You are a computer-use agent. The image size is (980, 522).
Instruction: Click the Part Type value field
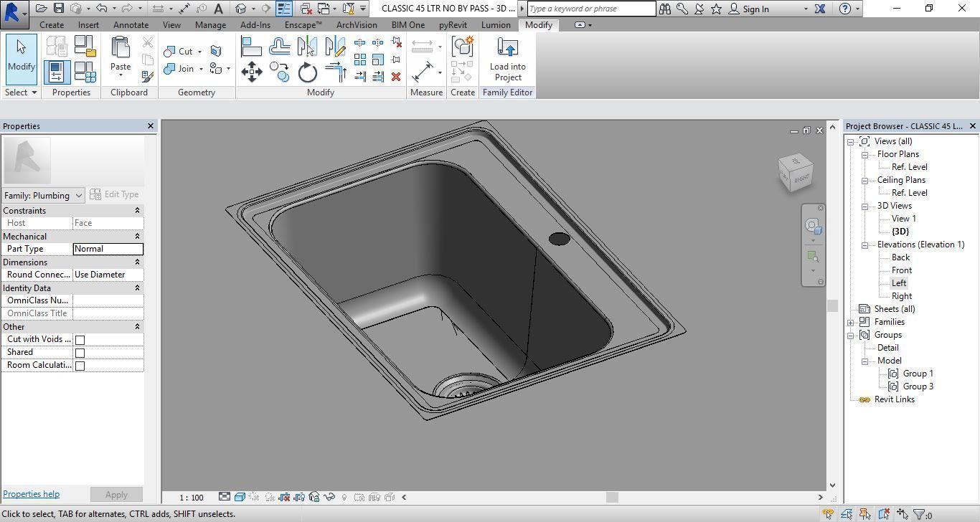(108, 249)
